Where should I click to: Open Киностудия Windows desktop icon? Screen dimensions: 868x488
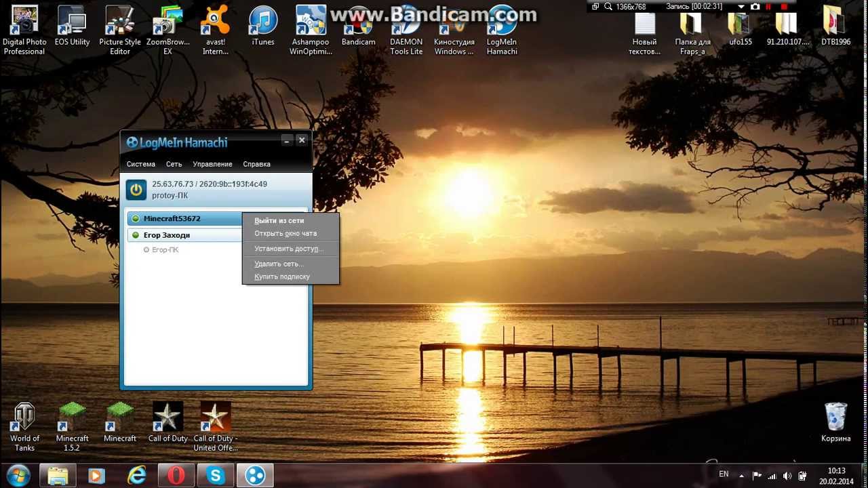coord(454,30)
